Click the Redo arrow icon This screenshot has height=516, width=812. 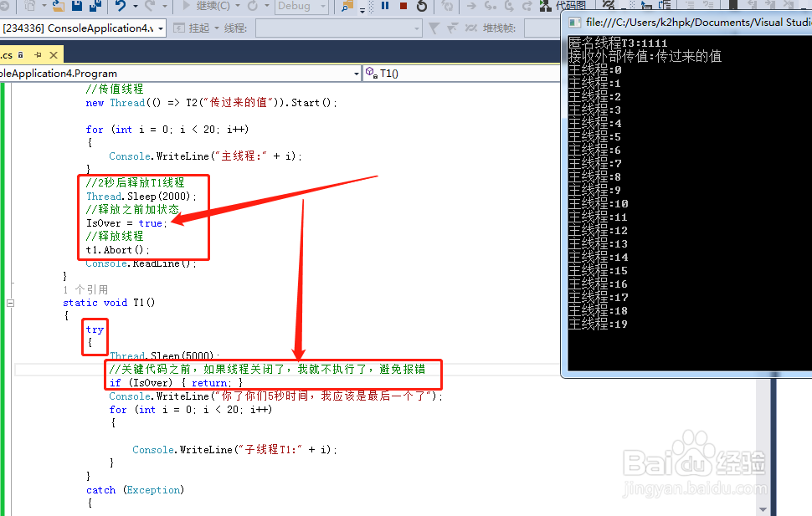coord(150,6)
